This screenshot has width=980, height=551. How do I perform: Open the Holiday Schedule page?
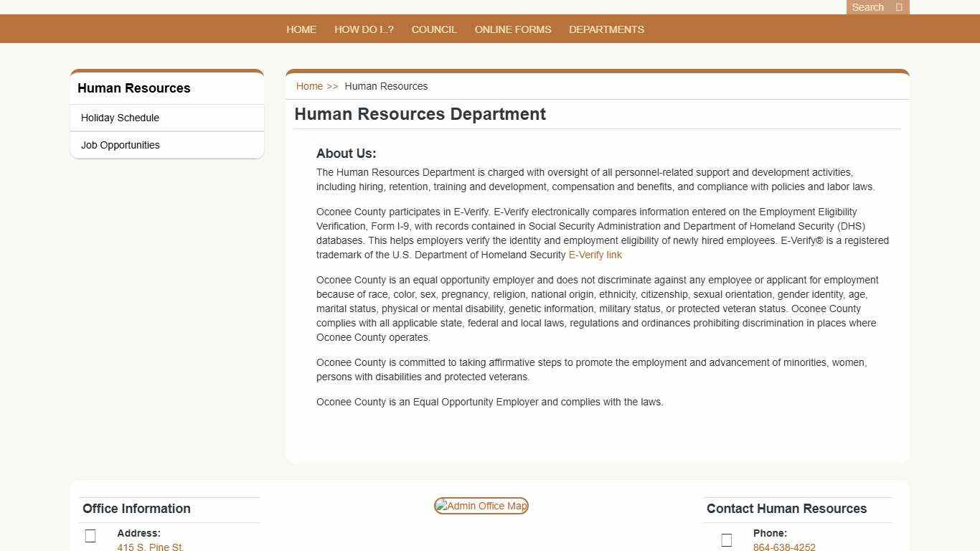pyautogui.click(x=120, y=118)
